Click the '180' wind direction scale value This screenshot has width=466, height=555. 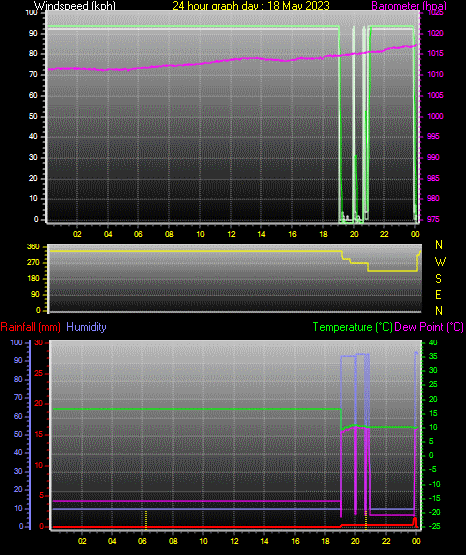(x=33, y=279)
